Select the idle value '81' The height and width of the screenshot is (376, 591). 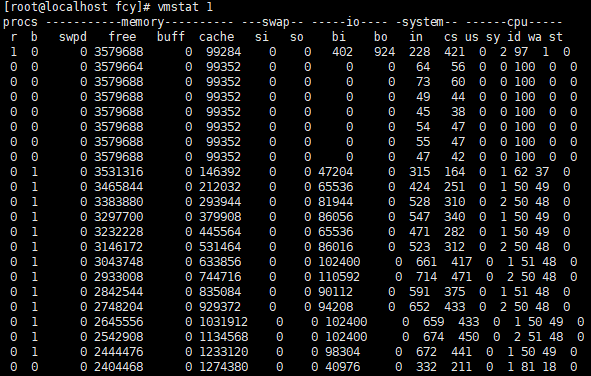tap(528, 367)
